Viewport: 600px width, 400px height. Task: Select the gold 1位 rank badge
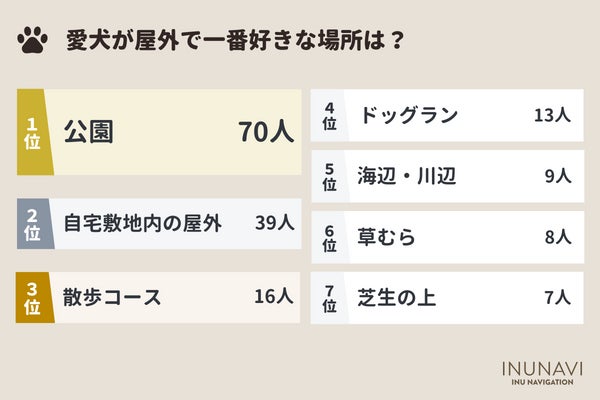[32, 132]
